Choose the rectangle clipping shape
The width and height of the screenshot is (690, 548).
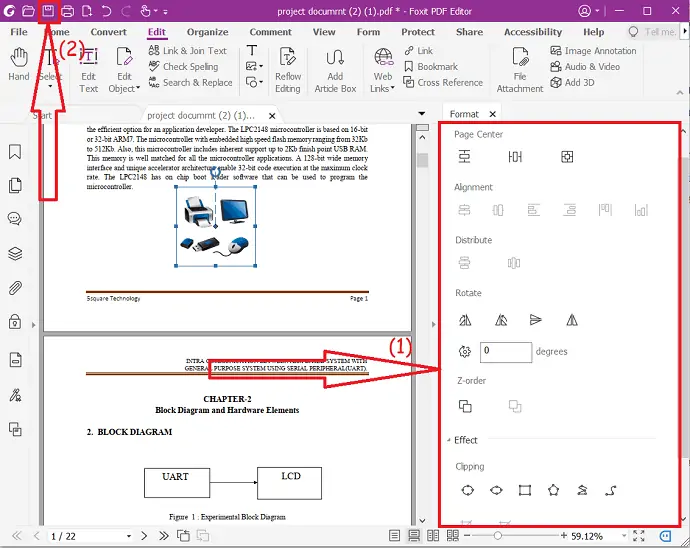(525, 490)
